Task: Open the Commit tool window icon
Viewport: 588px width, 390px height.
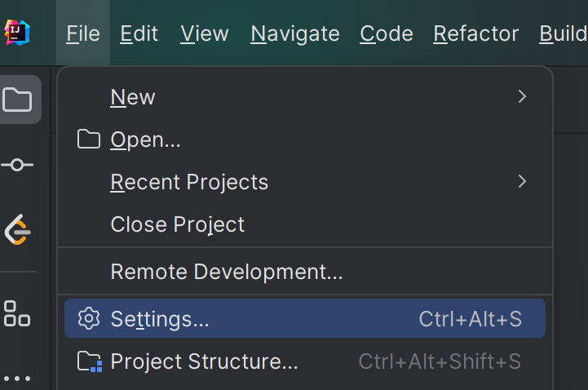Action: pyautogui.click(x=17, y=165)
